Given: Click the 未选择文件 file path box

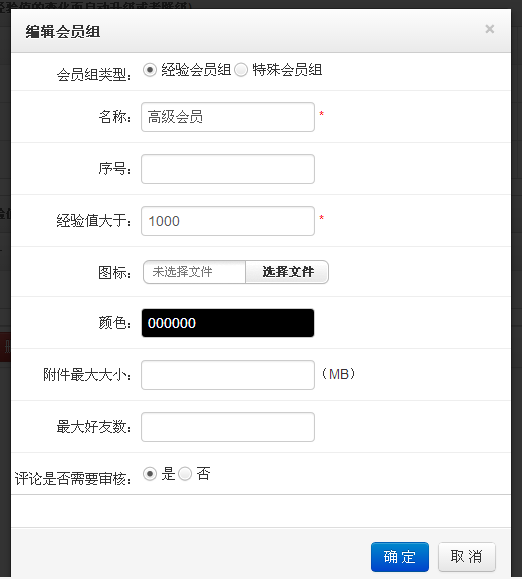Looking at the screenshot, I should (195, 272).
